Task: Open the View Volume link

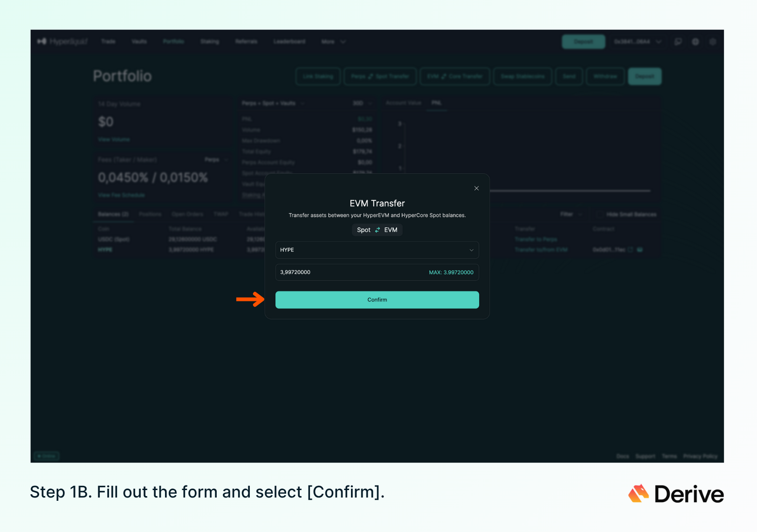Action: [x=114, y=139]
